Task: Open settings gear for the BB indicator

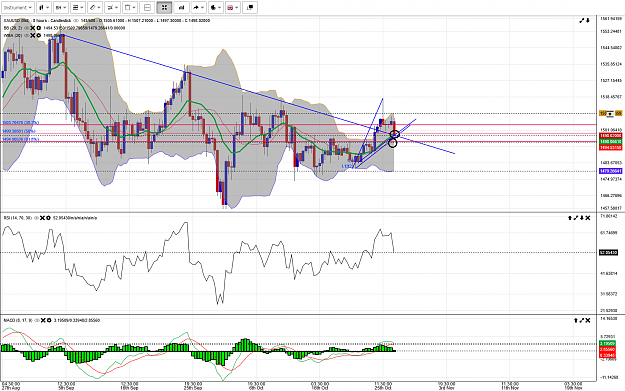Action: pos(39,28)
